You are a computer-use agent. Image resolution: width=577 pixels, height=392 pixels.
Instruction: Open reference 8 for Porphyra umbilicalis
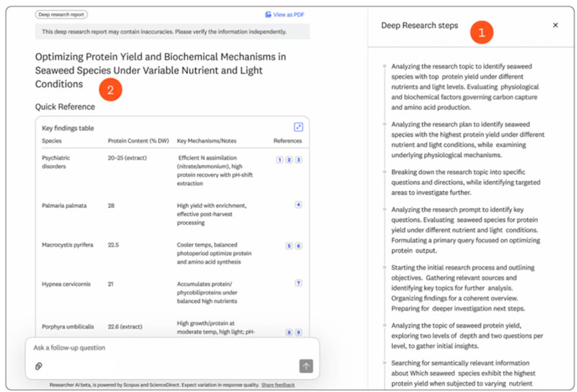pyautogui.click(x=288, y=332)
